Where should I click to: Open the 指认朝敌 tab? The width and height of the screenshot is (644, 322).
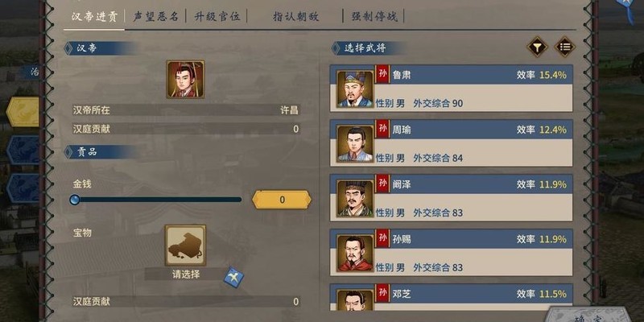(295, 16)
